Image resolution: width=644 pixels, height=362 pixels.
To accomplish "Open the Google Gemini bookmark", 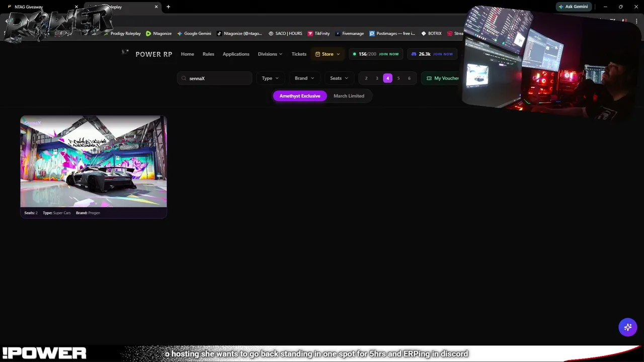I will coord(194,34).
